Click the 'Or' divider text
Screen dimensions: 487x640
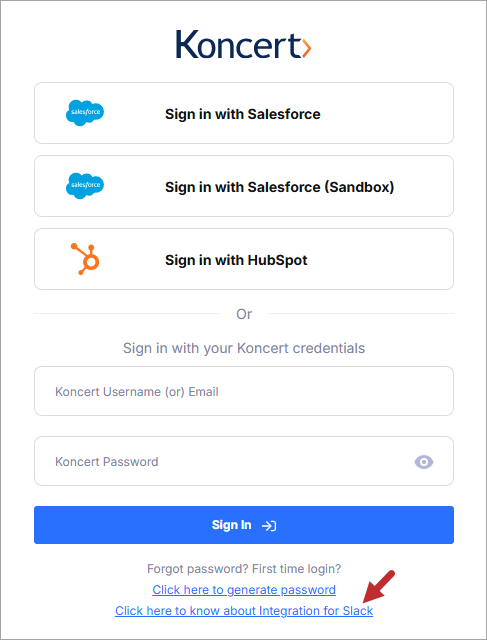click(x=244, y=314)
